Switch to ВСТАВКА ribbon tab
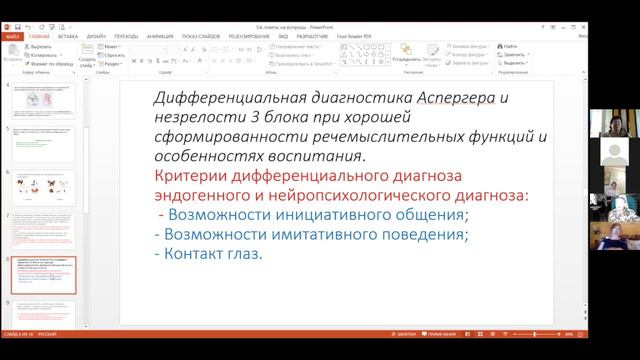640x360 pixels. point(68,36)
